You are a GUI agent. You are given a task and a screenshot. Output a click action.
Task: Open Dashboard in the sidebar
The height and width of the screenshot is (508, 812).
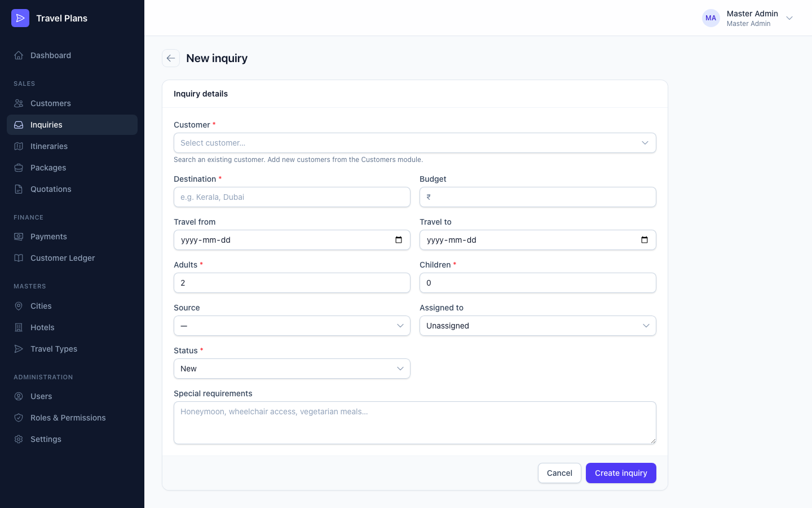[72, 55]
